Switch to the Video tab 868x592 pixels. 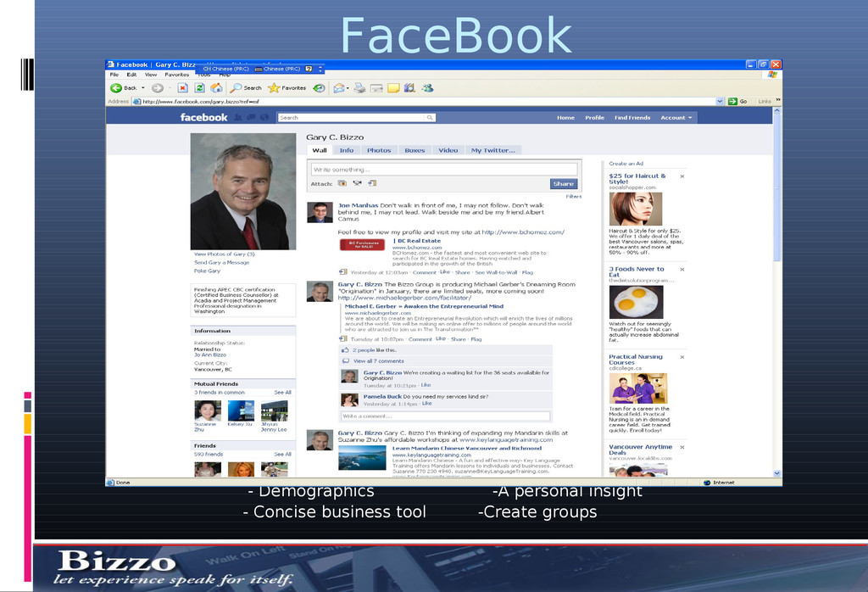(x=448, y=150)
